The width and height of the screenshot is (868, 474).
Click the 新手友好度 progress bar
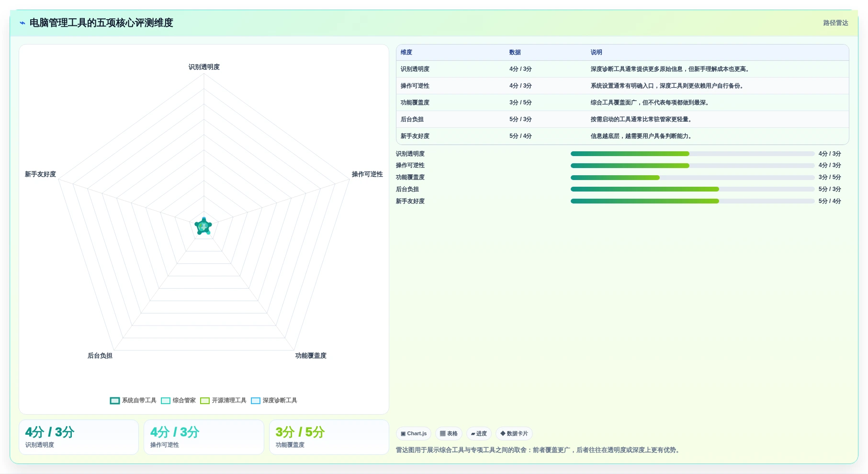692,201
